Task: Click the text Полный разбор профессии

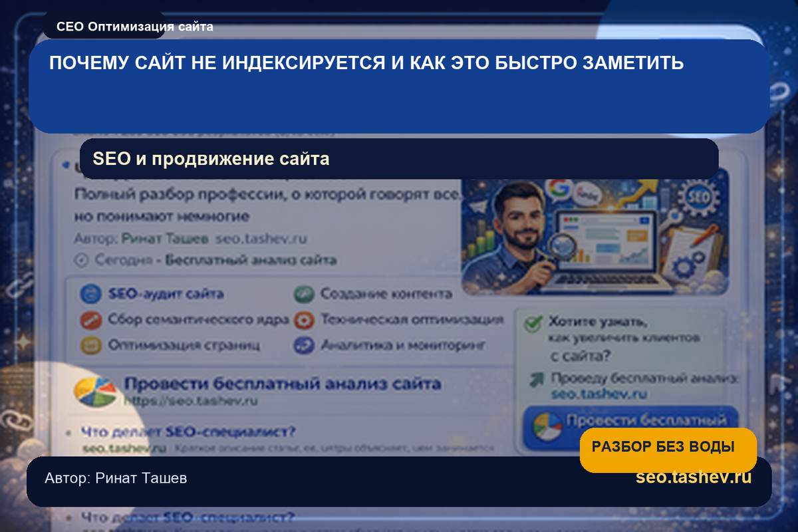Action: (x=180, y=194)
